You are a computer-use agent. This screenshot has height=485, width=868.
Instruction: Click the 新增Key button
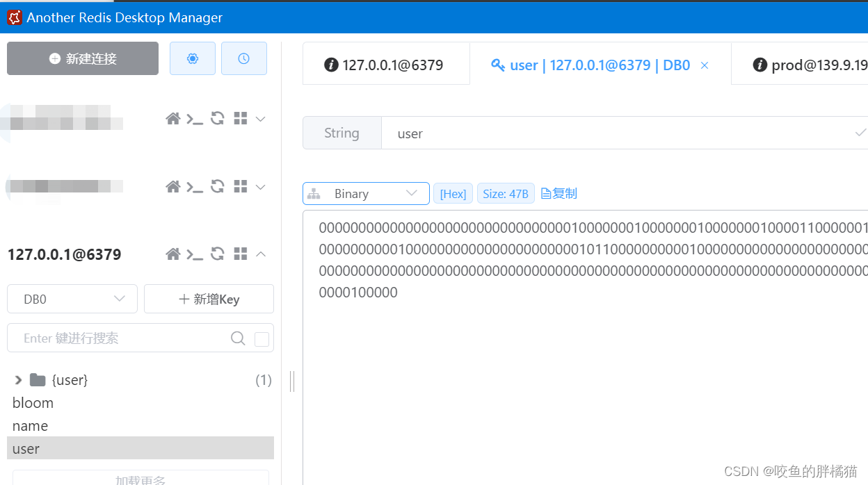pyautogui.click(x=209, y=298)
